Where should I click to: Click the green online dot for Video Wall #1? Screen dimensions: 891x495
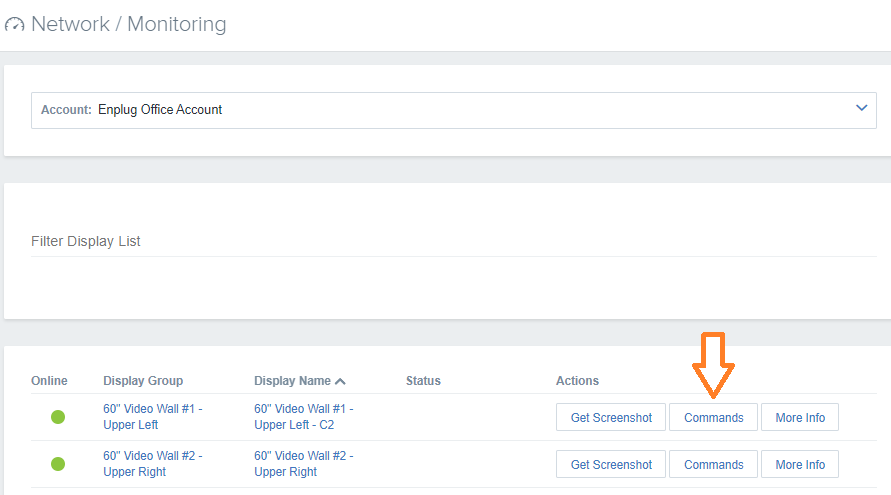coord(58,417)
